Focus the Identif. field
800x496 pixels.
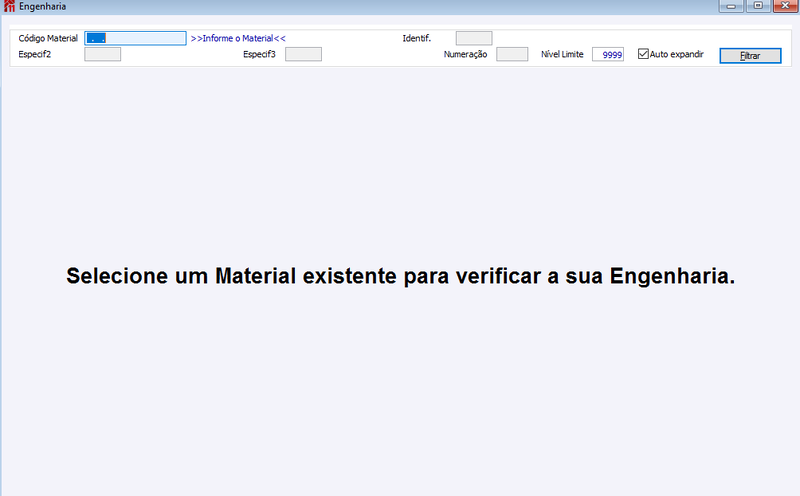[x=474, y=38]
